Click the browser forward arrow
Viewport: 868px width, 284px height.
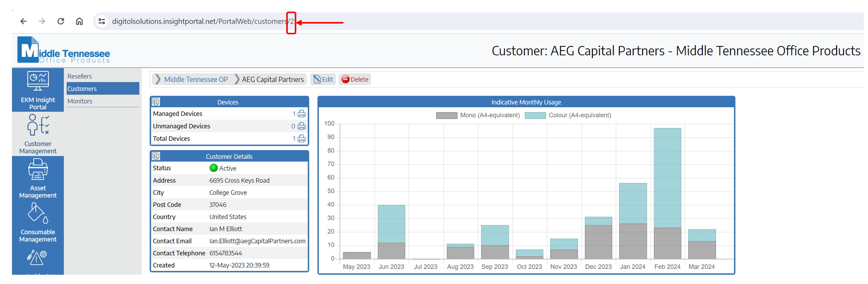[42, 21]
